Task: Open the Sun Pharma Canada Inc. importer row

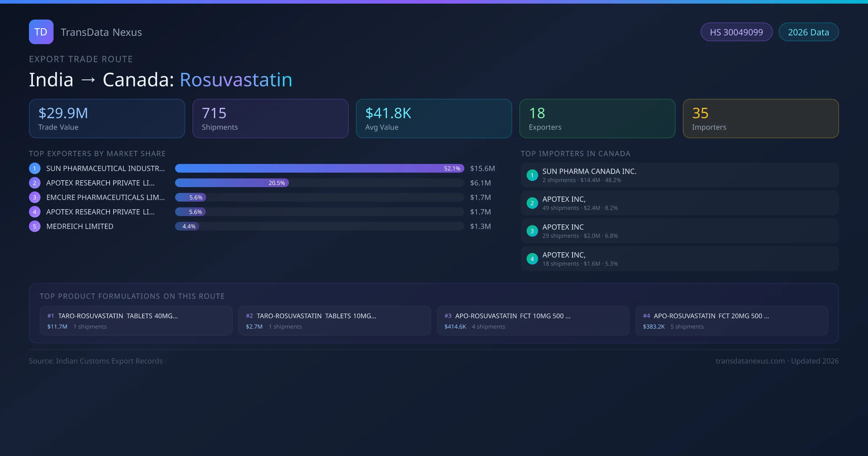Action: [x=679, y=175]
